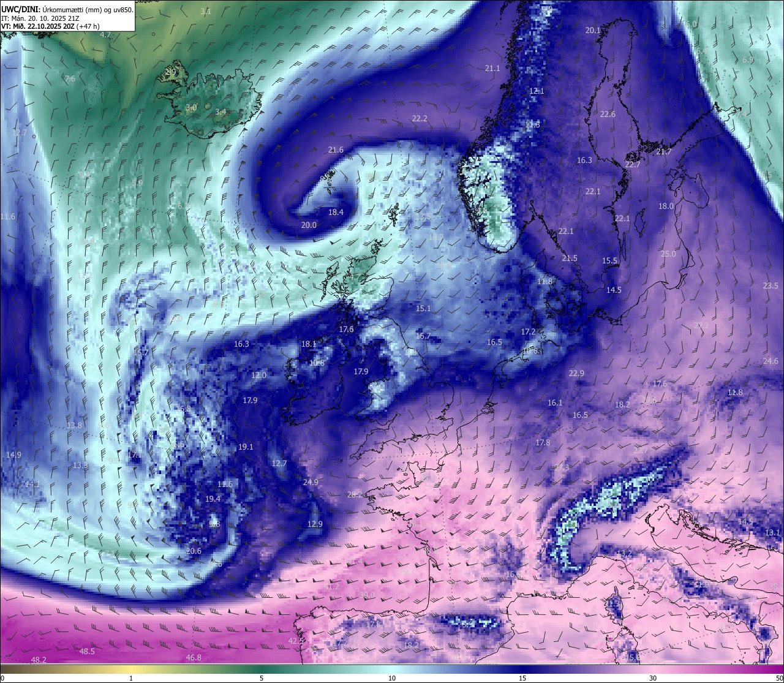Click the value 22.9 over northern Germany

(x=576, y=373)
